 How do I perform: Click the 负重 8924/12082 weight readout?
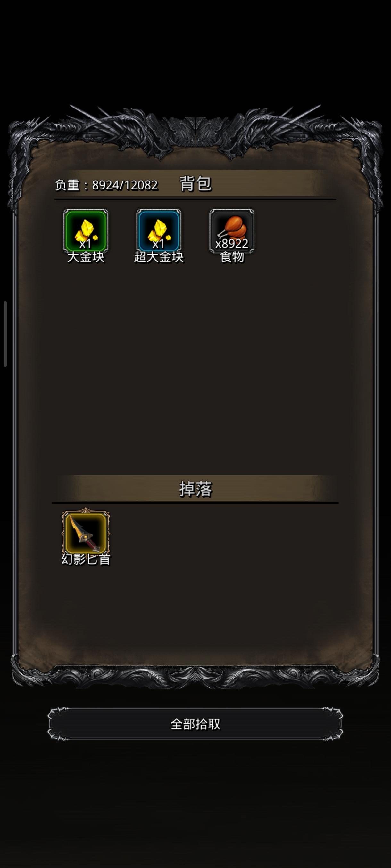(106, 185)
